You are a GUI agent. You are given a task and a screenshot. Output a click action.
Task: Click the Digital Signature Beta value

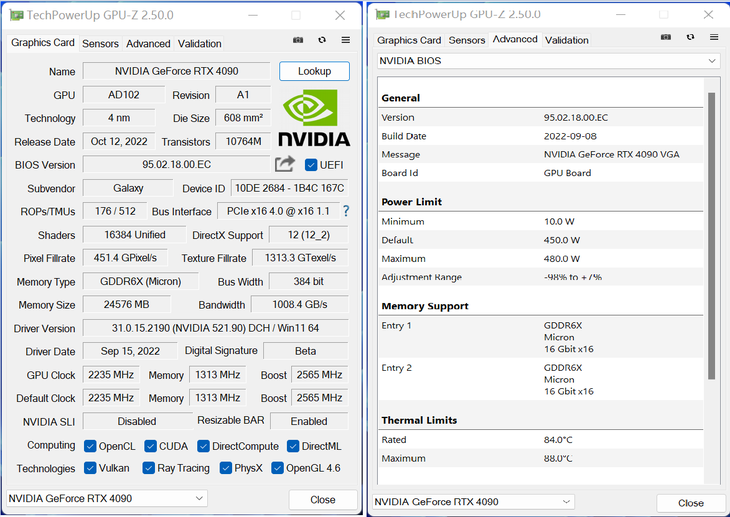[305, 351]
